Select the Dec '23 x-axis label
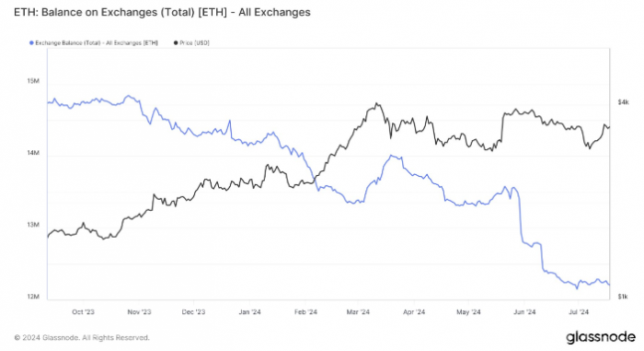This screenshot has height=351, width=644. (193, 312)
